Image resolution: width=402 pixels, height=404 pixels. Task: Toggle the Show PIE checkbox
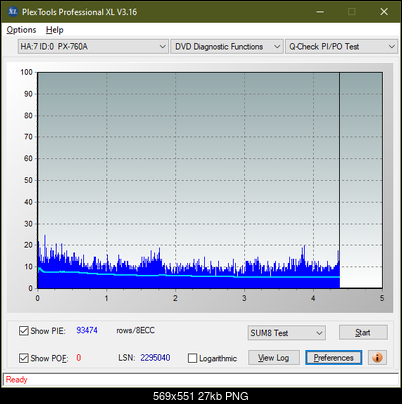(24, 331)
